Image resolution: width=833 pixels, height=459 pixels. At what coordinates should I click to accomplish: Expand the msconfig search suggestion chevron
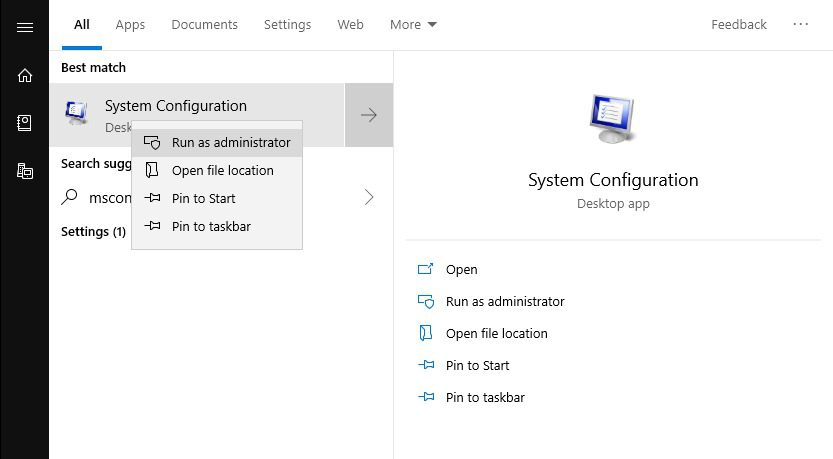tap(369, 198)
